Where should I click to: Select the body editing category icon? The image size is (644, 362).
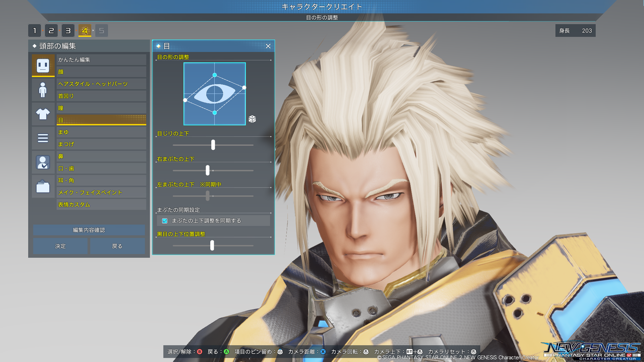click(x=43, y=89)
